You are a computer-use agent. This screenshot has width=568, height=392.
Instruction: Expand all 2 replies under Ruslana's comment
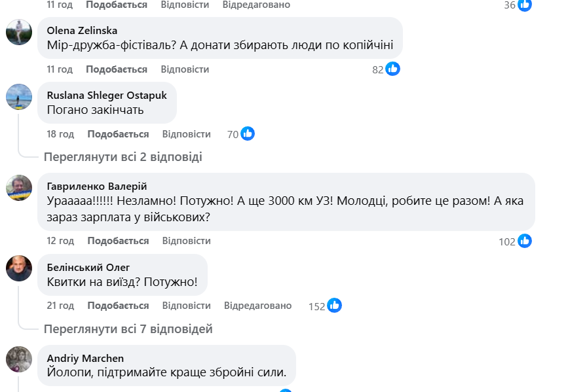123,157
